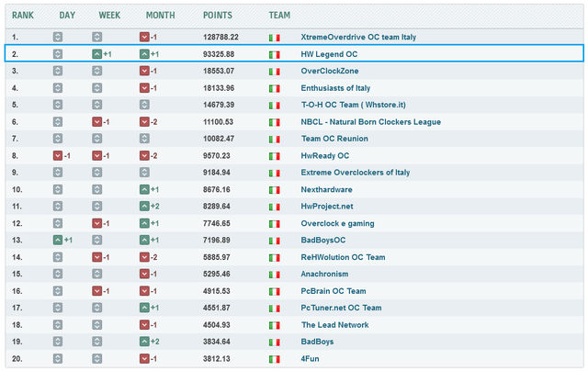Click green month up arrow for BadBoysOC

(x=144, y=241)
